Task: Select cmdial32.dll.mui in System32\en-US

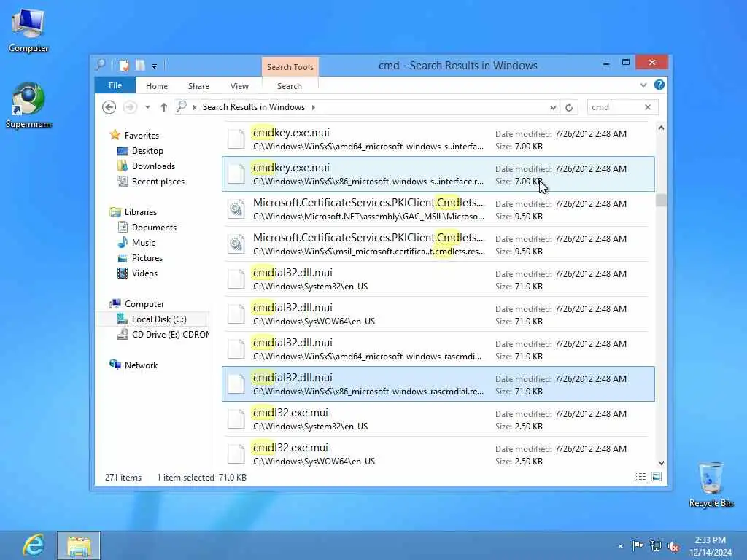Action: point(438,279)
